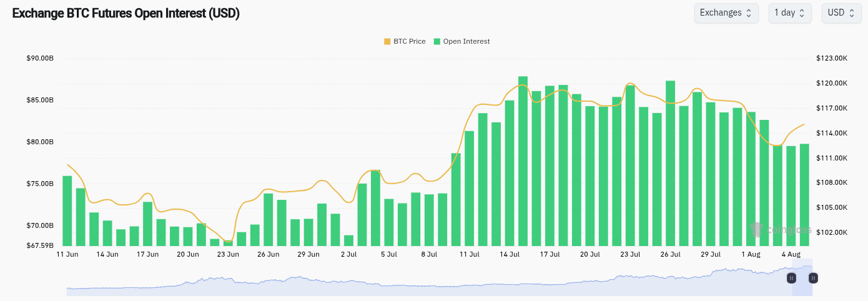The width and height of the screenshot is (868, 301).
Task: Click the highlighted selection window in navigator
Action: [802, 284]
